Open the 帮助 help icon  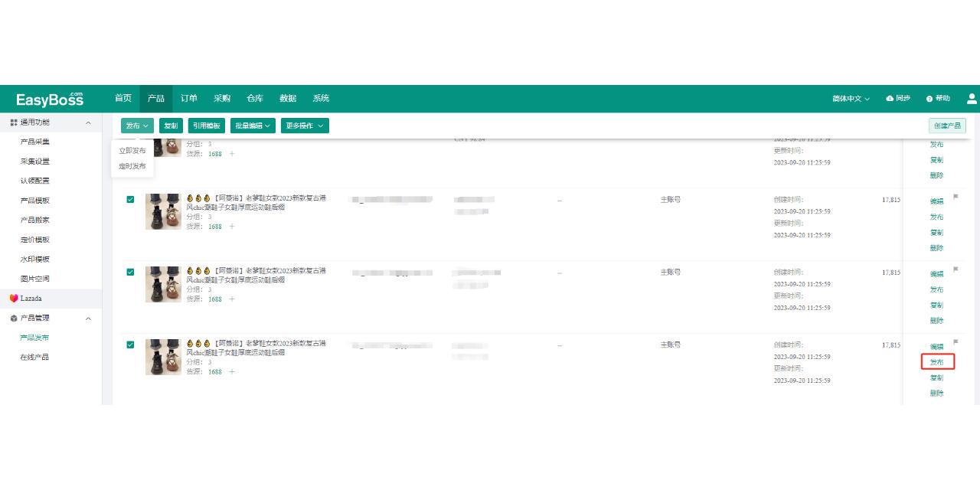tap(929, 99)
